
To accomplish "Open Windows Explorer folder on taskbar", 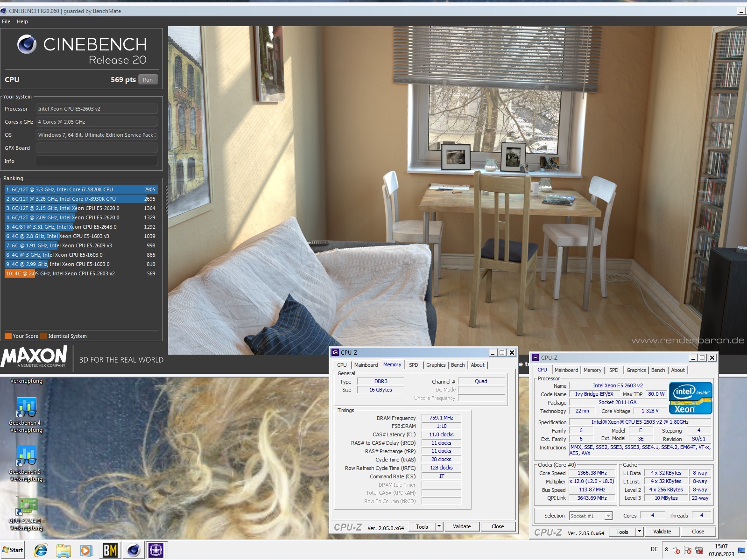I will pos(63,551).
